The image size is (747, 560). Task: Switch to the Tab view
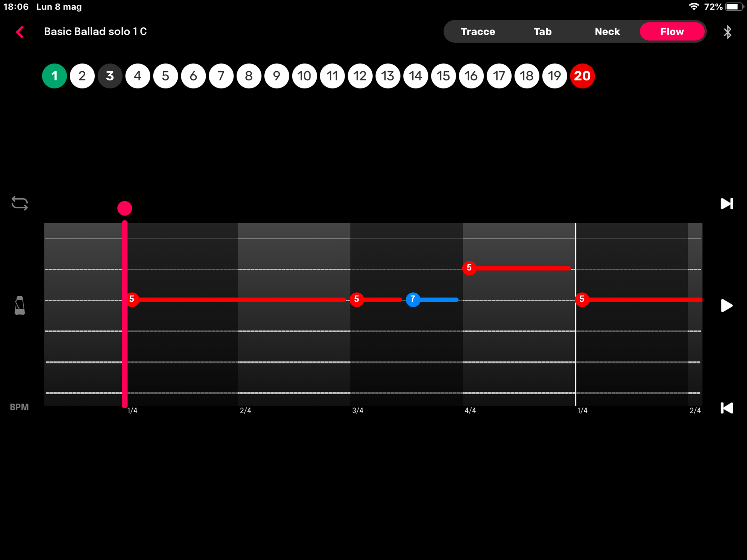pyautogui.click(x=542, y=31)
